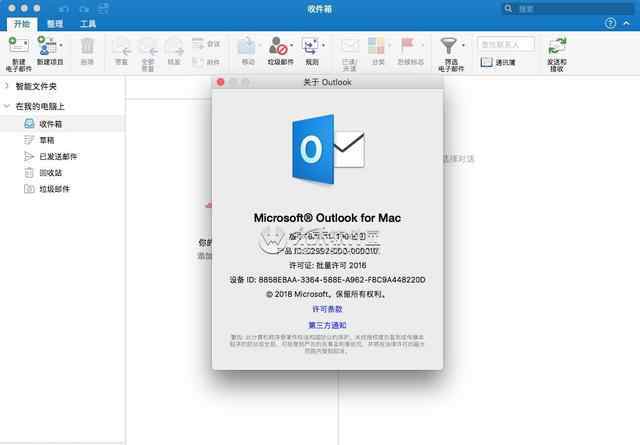640x445 pixels.
Task: Switch to the Organize (整理) ribbon tab
Action: click(x=55, y=24)
